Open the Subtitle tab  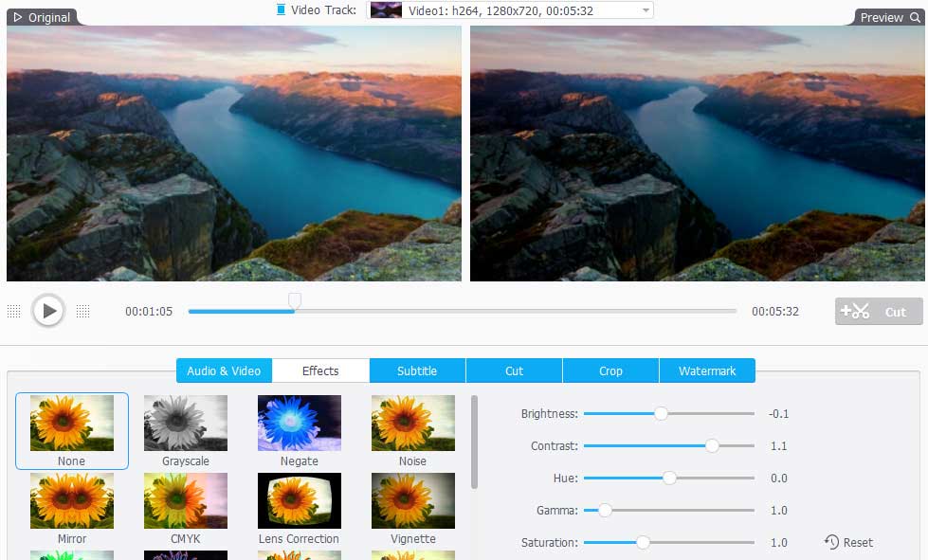417,370
